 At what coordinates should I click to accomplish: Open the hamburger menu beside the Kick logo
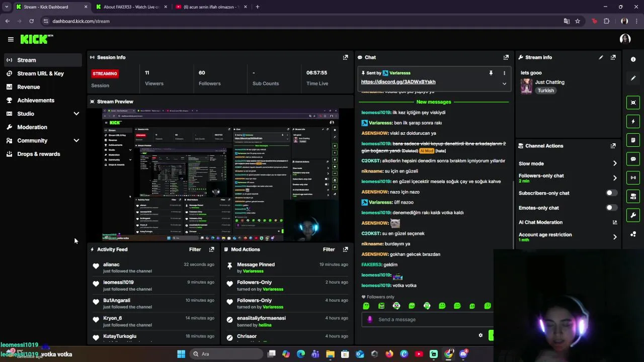point(11,39)
